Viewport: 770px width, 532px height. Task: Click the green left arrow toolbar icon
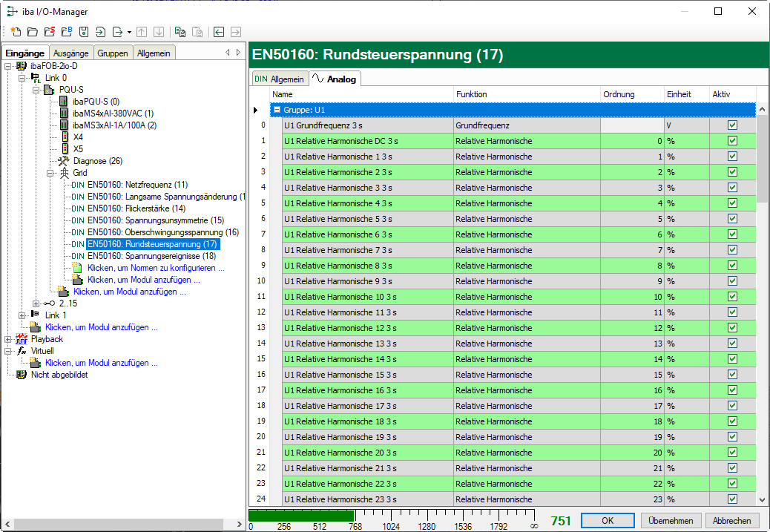(218, 32)
